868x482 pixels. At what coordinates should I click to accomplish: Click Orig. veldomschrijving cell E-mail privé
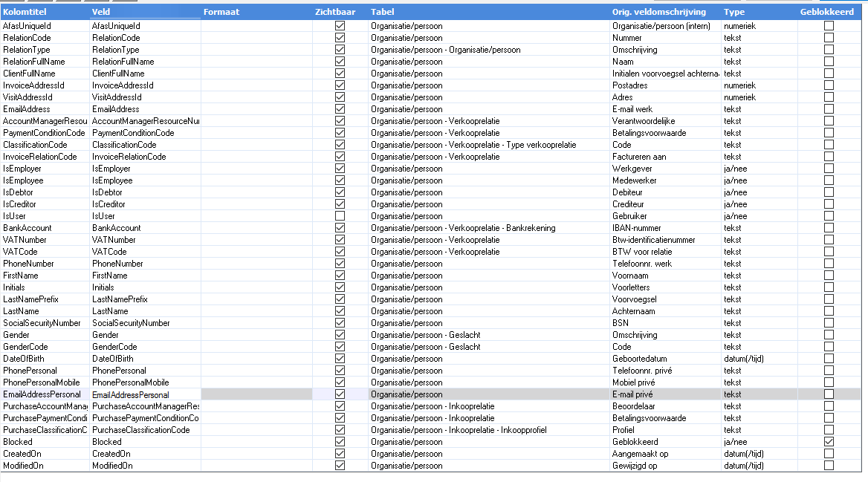(x=665, y=394)
